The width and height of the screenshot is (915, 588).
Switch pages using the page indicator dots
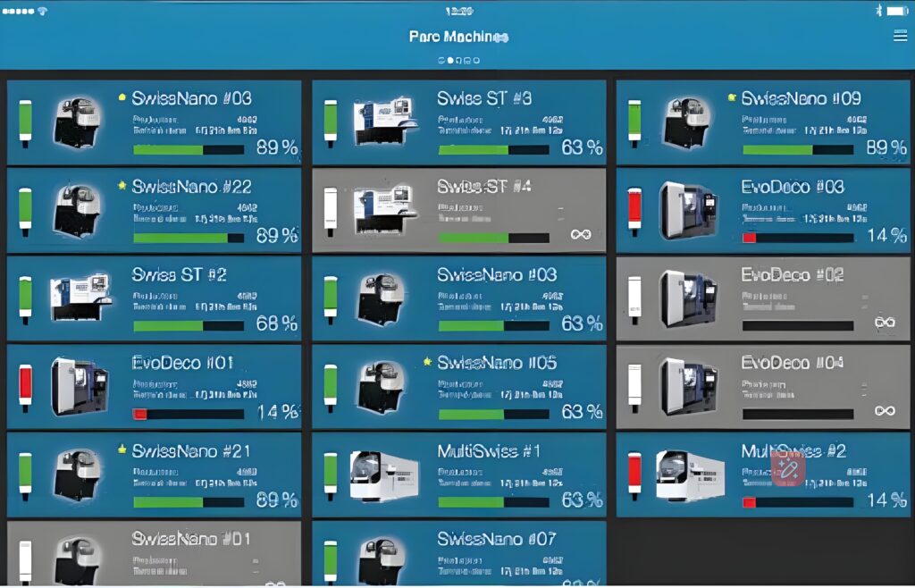(x=458, y=61)
